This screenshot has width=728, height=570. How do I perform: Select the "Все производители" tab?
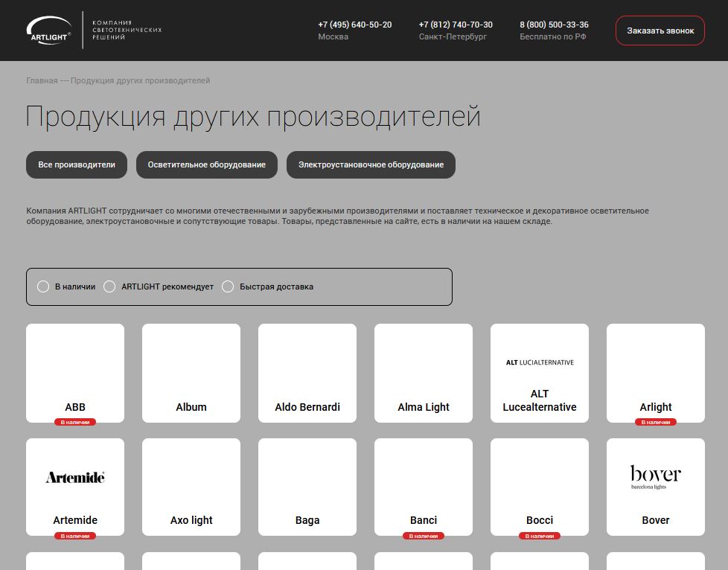point(77,164)
